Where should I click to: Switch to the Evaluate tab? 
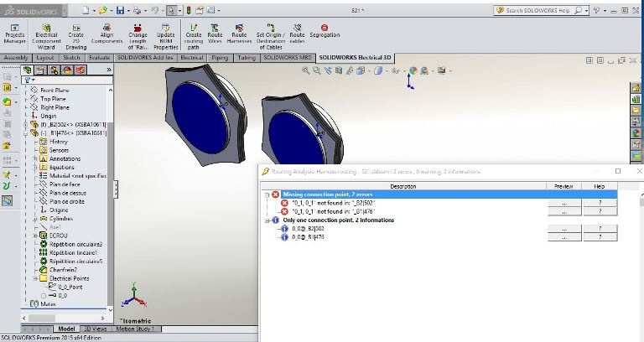click(99, 58)
